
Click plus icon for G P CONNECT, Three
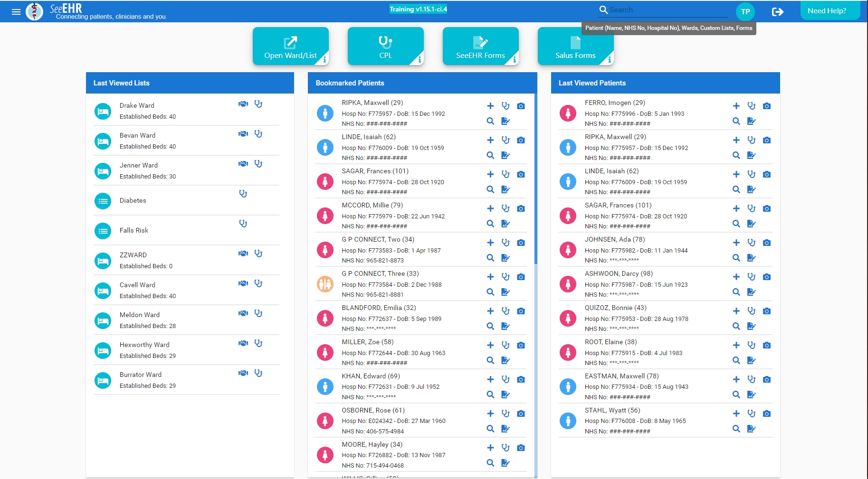tap(490, 277)
